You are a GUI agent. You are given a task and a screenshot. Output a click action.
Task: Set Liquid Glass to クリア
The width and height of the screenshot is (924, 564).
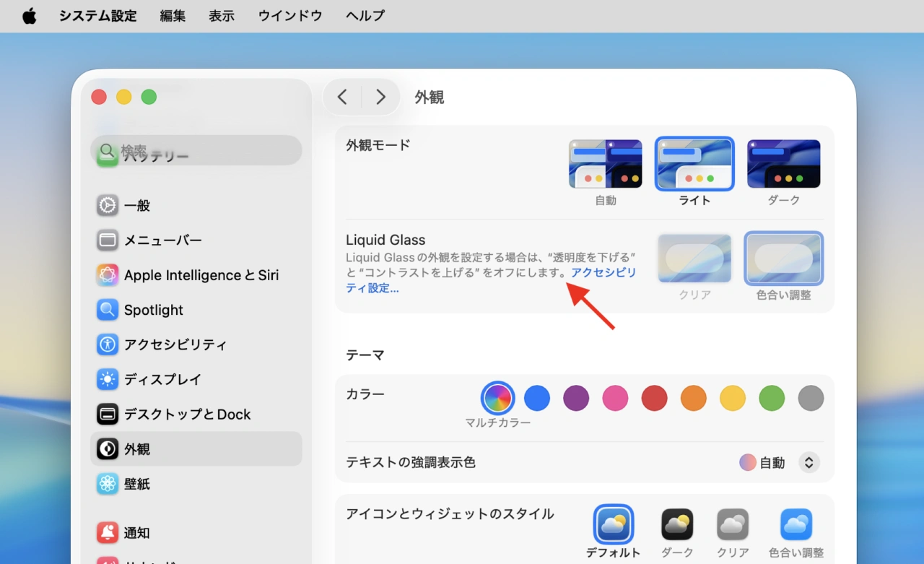coord(694,258)
